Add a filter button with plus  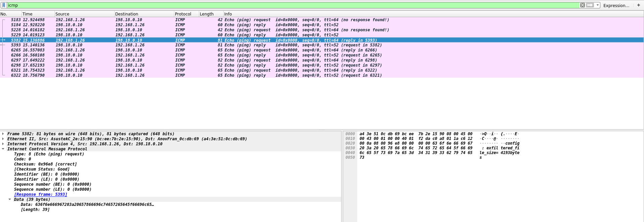(x=639, y=5)
